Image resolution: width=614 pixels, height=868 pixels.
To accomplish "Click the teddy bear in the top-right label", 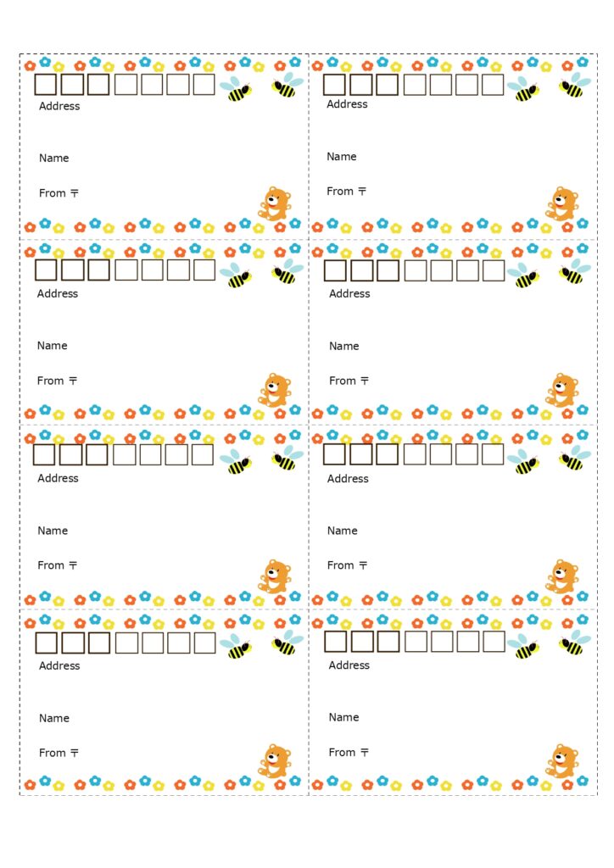I will pyautogui.click(x=561, y=204).
